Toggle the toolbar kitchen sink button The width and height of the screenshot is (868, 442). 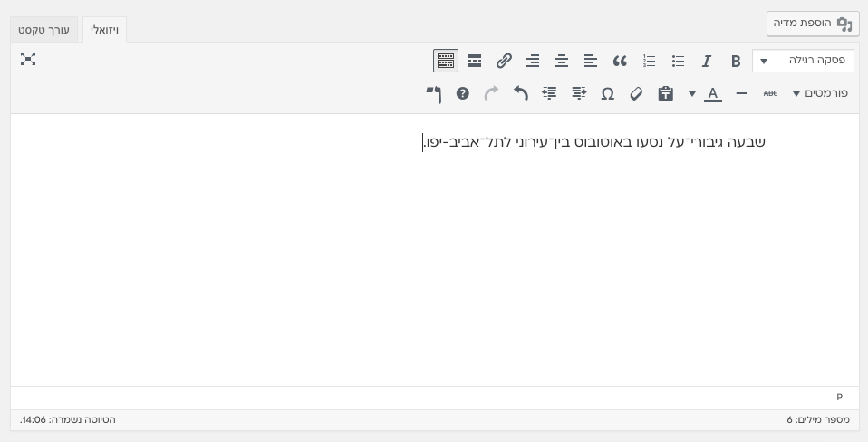point(446,61)
